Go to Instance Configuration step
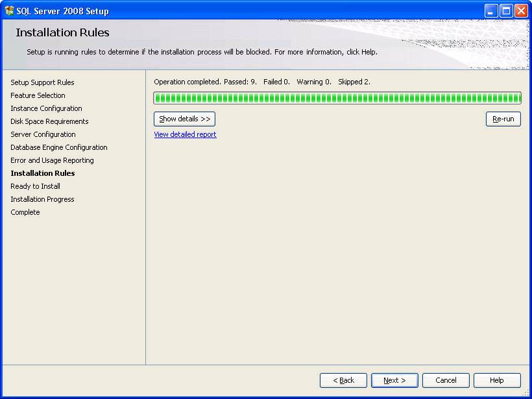Screen dimensions: 532x399 (x=46, y=108)
